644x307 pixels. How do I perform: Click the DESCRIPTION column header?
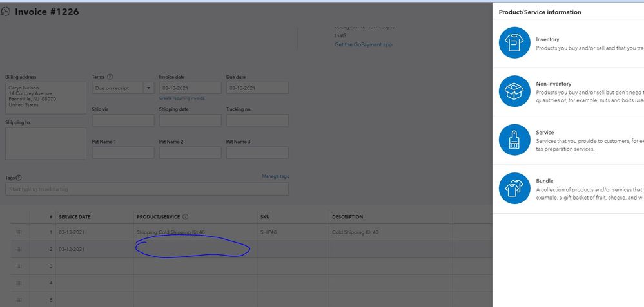347,217
